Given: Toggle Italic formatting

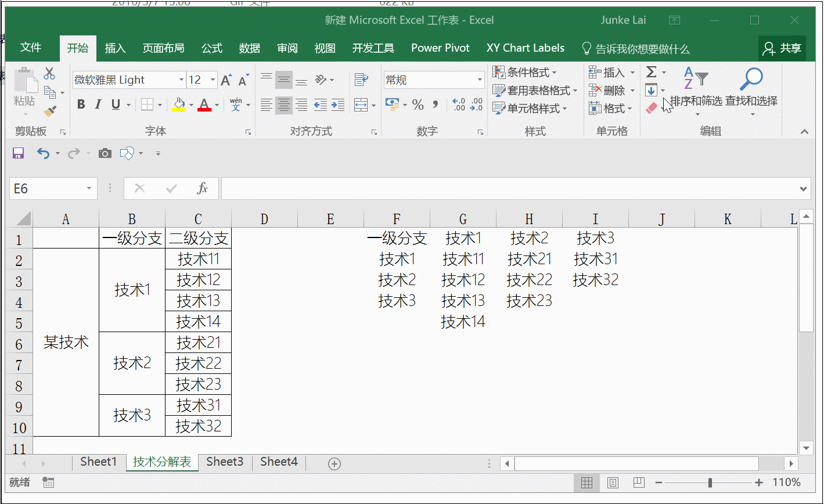Looking at the screenshot, I should tap(98, 105).
